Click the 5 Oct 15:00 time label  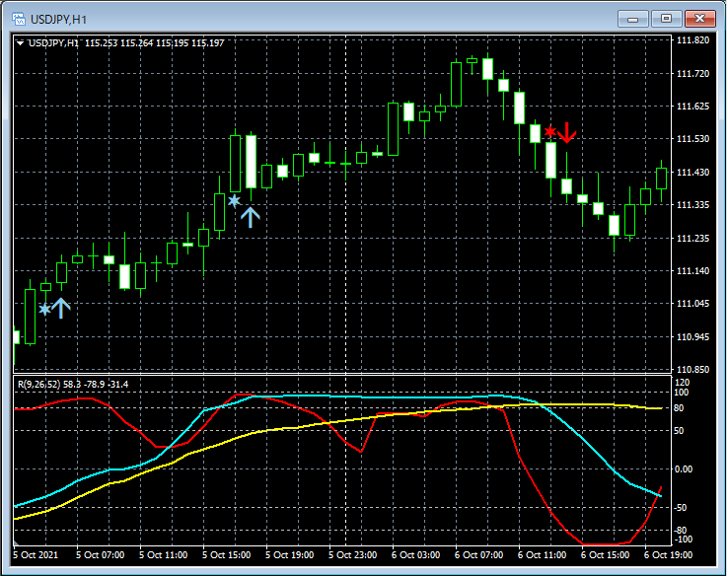pos(228,555)
